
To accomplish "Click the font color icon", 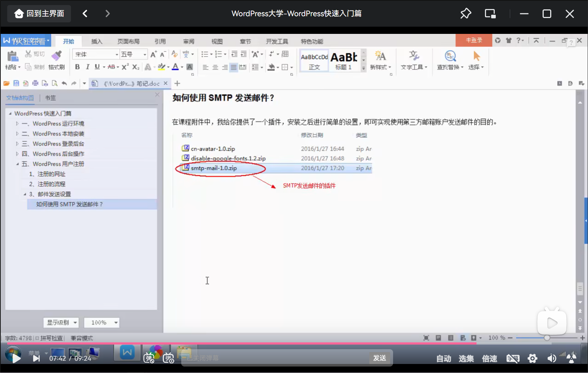I will (x=175, y=67).
